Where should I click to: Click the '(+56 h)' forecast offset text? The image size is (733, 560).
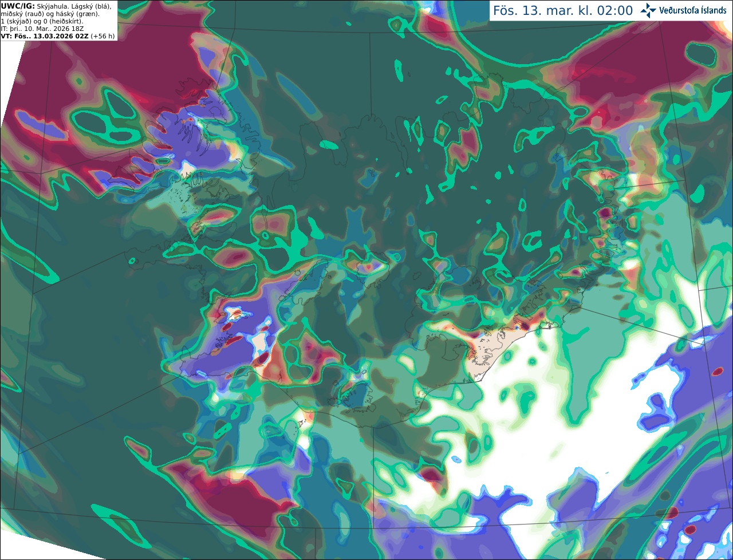[x=103, y=36]
